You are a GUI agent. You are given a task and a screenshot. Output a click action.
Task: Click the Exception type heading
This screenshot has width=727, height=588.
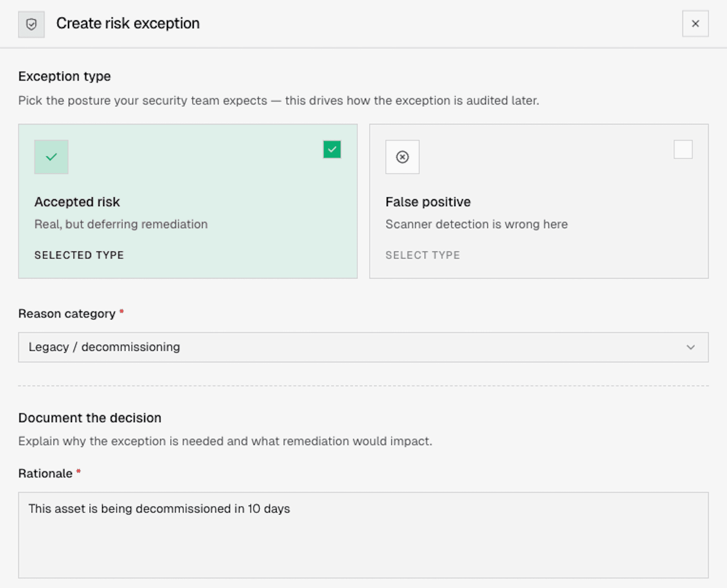tap(65, 76)
